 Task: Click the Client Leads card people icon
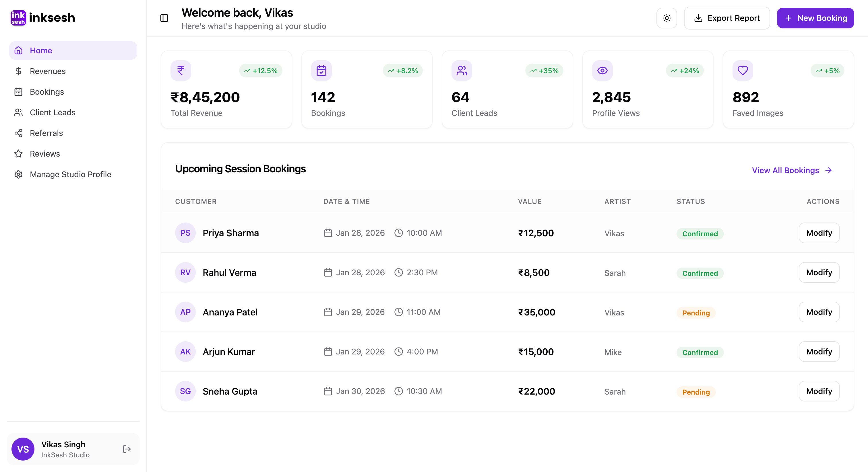(x=462, y=70)
